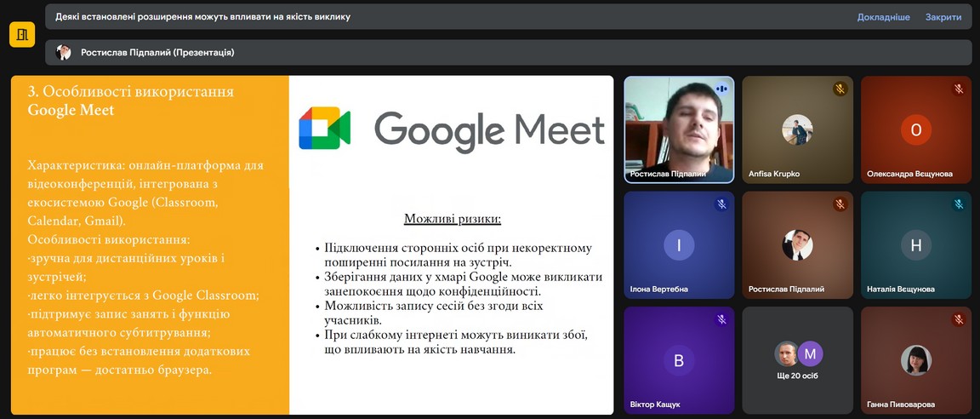
Task: Click the blue 'I' avatar of Ілона Вертебна
Action: coord(678,245)
